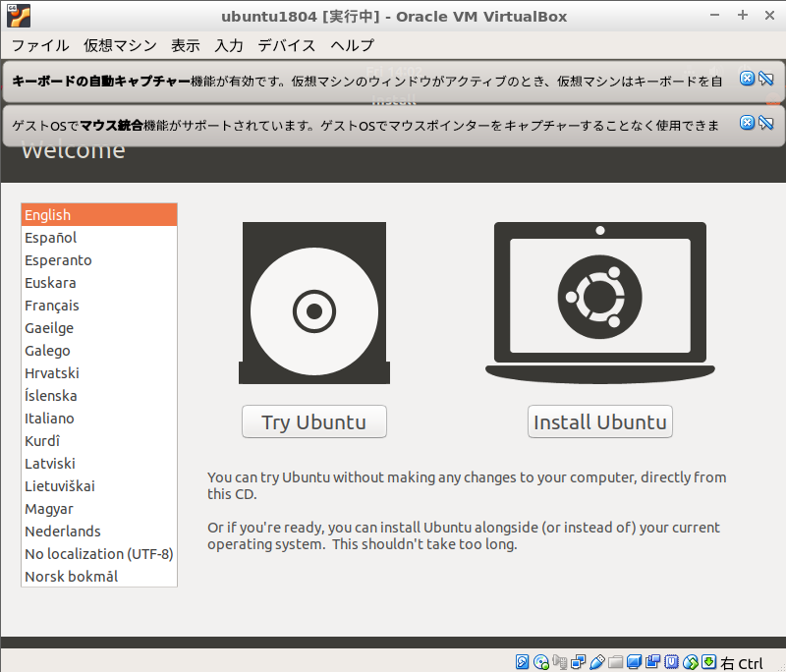Suppress future mouse integration notification messages

766,122
